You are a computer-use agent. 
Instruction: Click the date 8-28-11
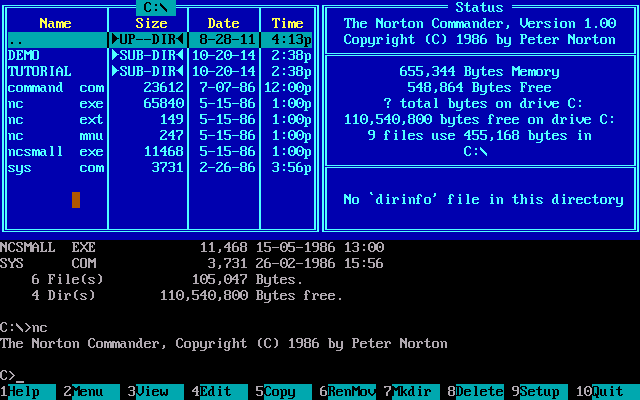(228, 40)
